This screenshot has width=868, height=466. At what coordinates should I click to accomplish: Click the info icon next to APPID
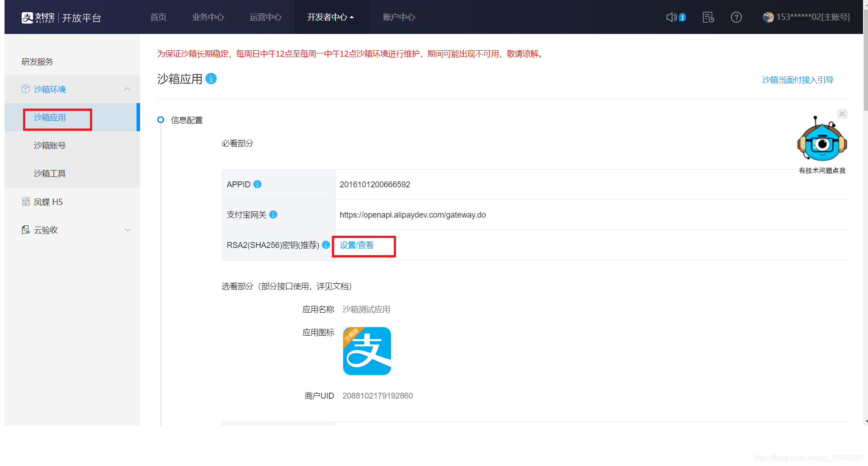[257, 184]
